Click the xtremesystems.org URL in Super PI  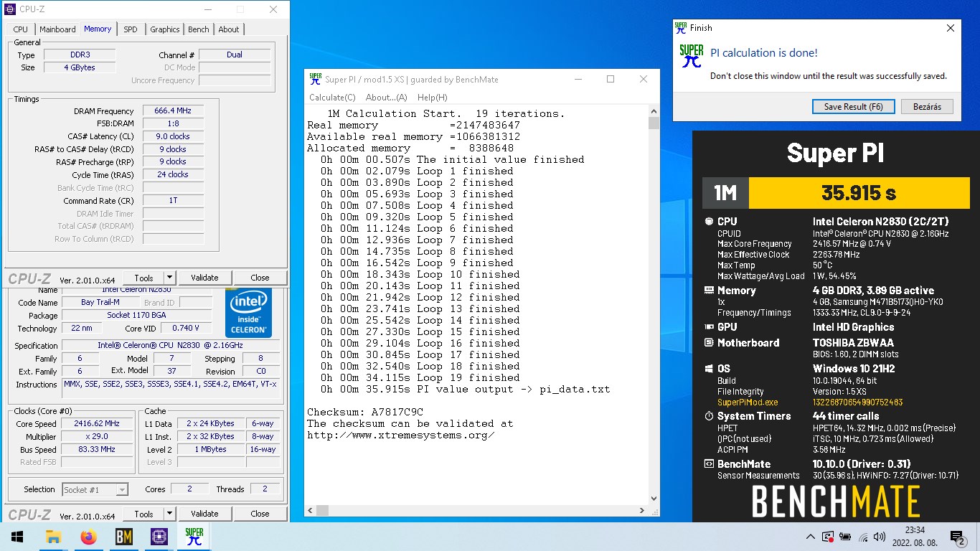[401, 435]
